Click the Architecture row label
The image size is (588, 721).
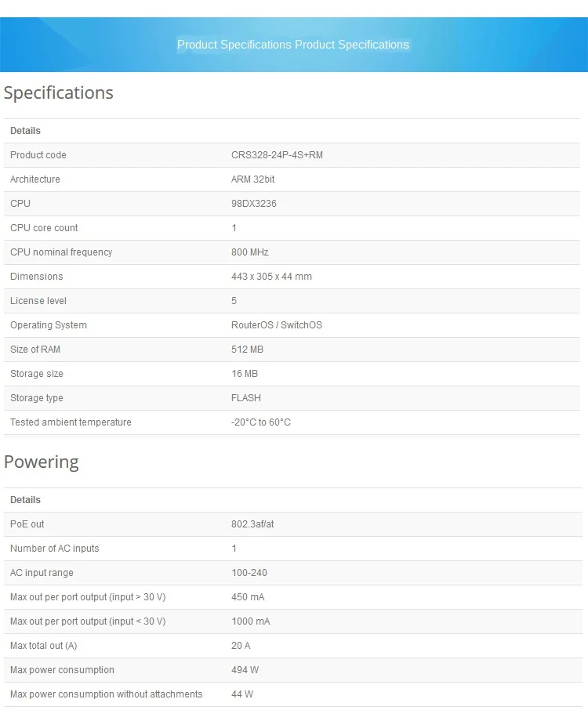coord(35,179)
